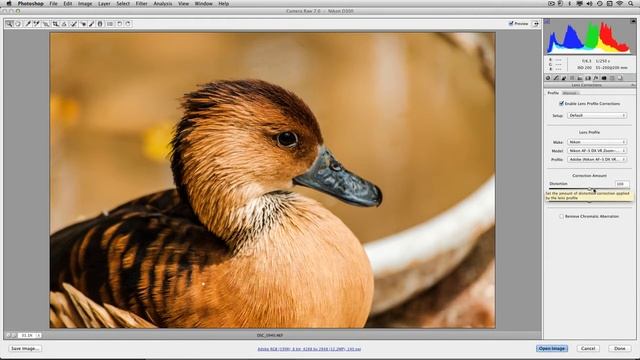Select the Crop tool

(55, 24)
